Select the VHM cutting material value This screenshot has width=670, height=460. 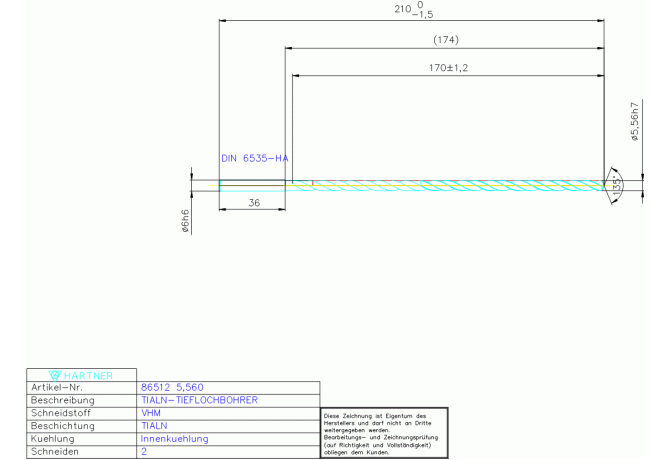tap(149, 413)
